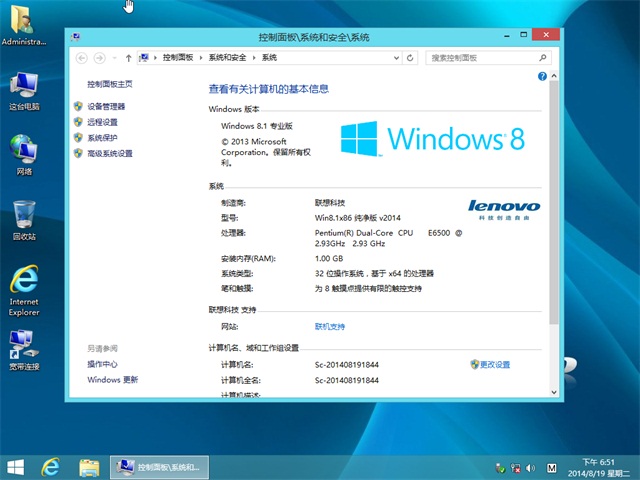
Task: Click the model value Win8.1x86 纯净版 v2014
Action: (x=358, y=218)
